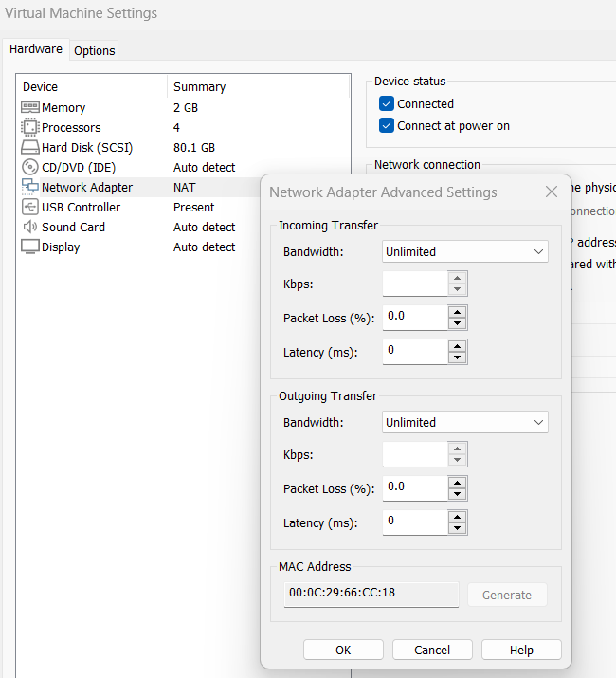Toggle Connect at power on checkbox
Image resolution: width=616 pixels, height=678 pixels.
tap(387, 126)
